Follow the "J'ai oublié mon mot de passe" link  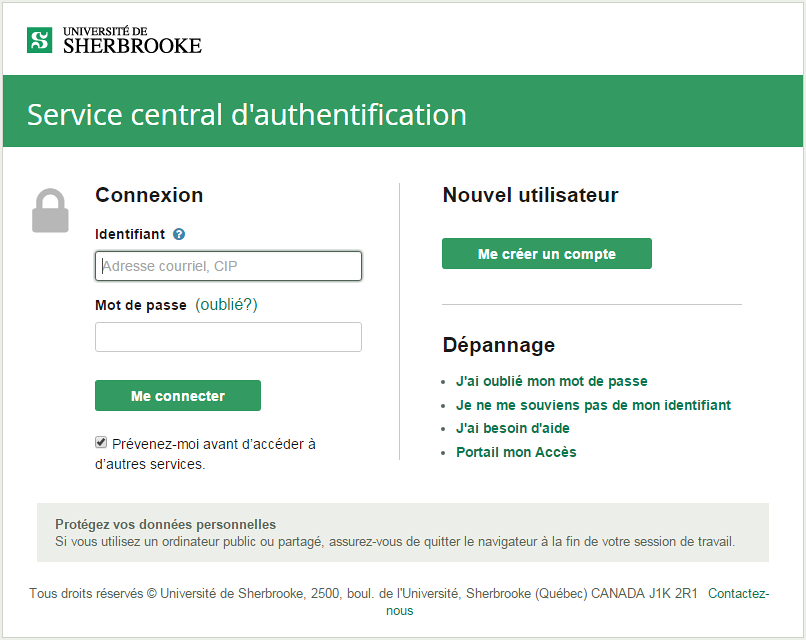pyautogui.click(x=551, y=381)
